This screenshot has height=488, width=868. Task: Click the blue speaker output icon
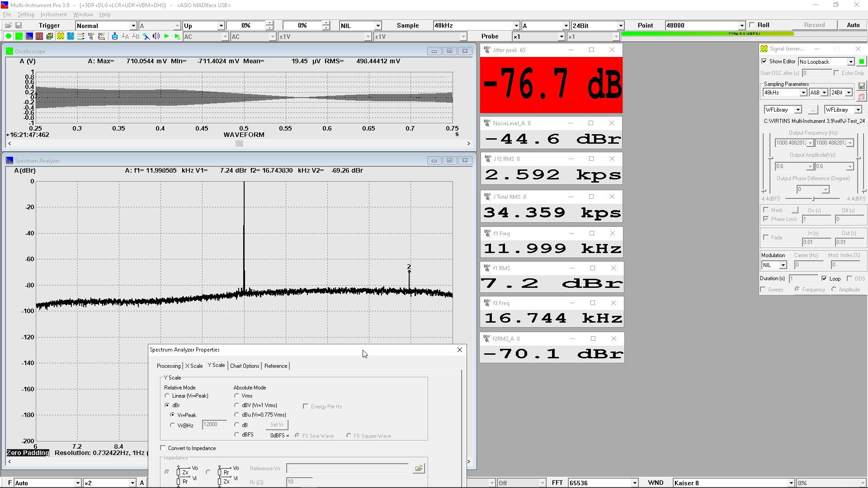pyautogui.click(x=156, y=36)
